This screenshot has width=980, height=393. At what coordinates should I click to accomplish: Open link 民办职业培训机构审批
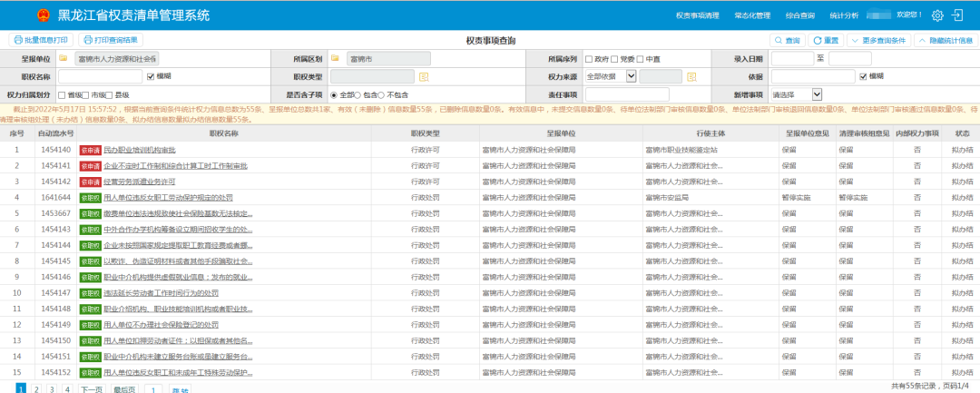click(x=140, y=150)
